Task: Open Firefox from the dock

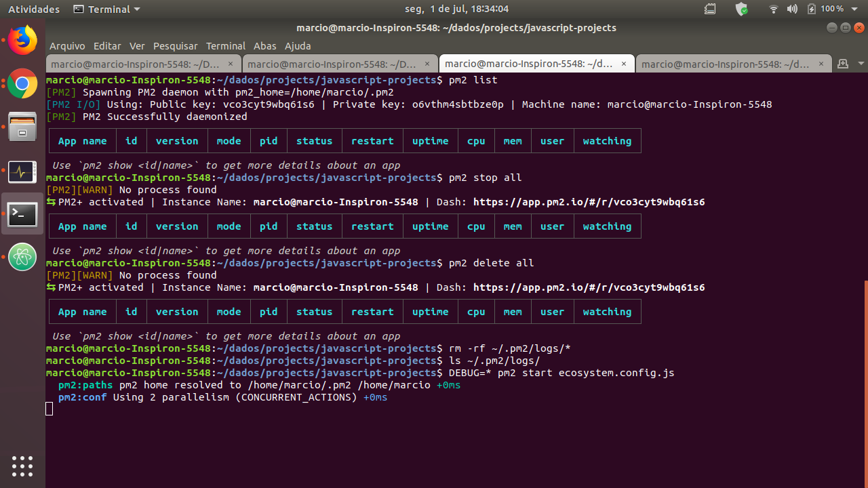Action: [22, 41]
